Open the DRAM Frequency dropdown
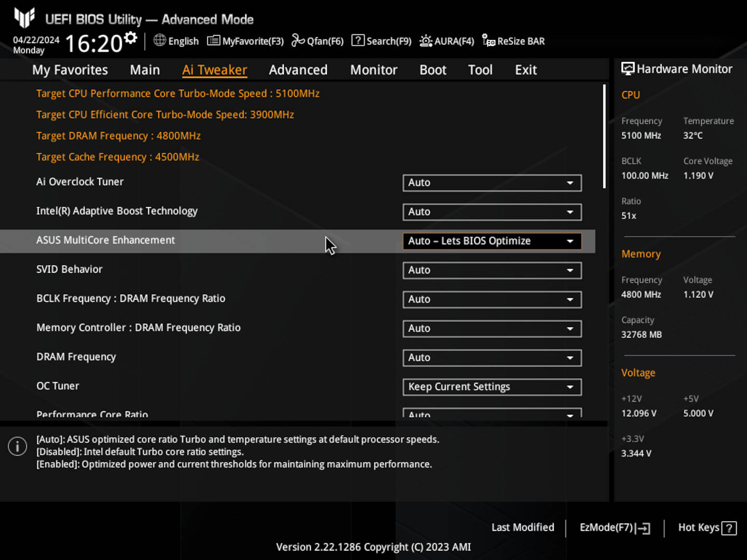 (492, 357)
